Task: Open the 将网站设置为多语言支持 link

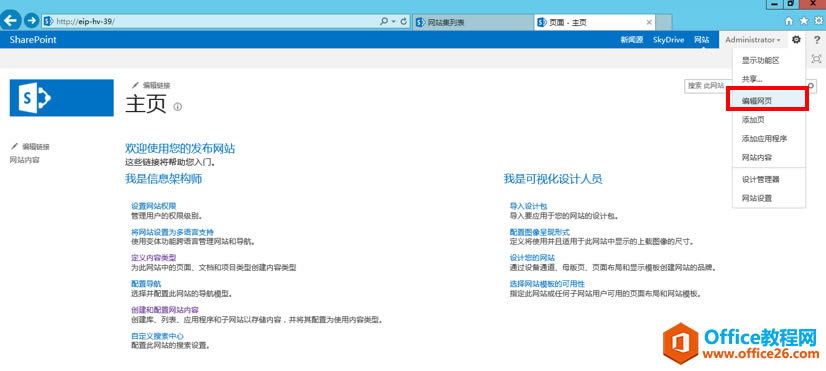Action: [172, 232]
